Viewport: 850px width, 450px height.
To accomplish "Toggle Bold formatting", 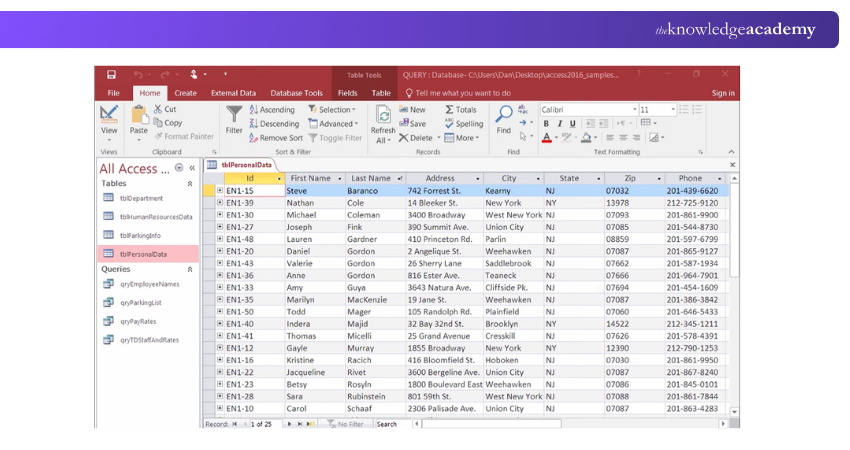I will click(x=546, y=124).
